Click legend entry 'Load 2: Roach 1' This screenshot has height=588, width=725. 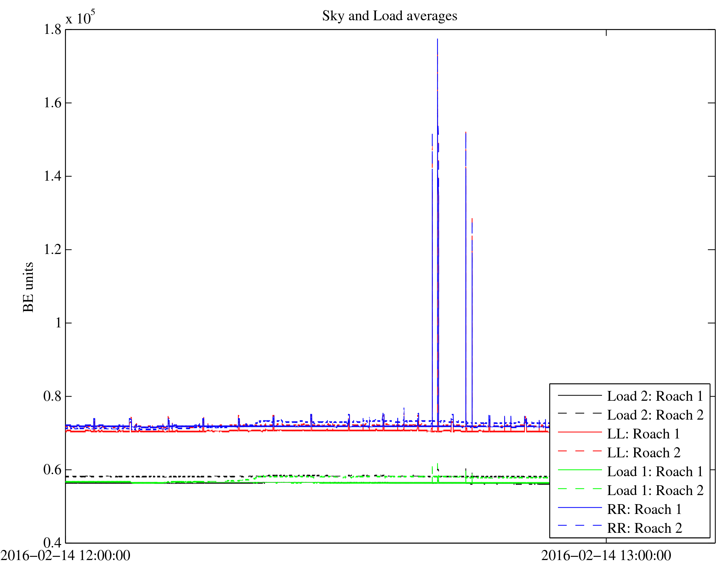click(x=655, y=396)
